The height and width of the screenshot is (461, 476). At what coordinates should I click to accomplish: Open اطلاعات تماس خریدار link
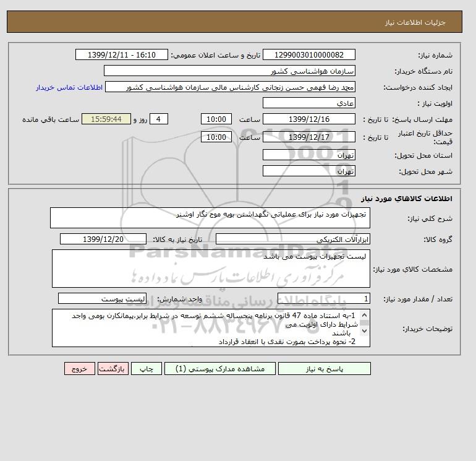point(69,87)
